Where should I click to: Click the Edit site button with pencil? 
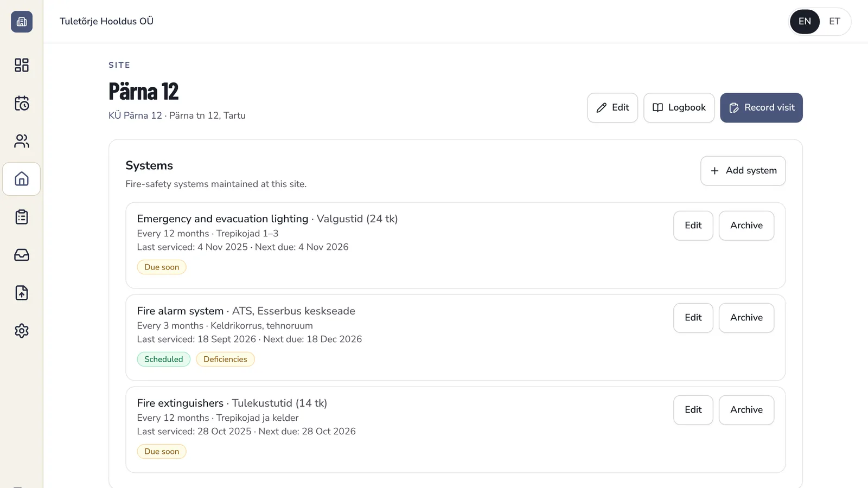(x=612, y=107)
